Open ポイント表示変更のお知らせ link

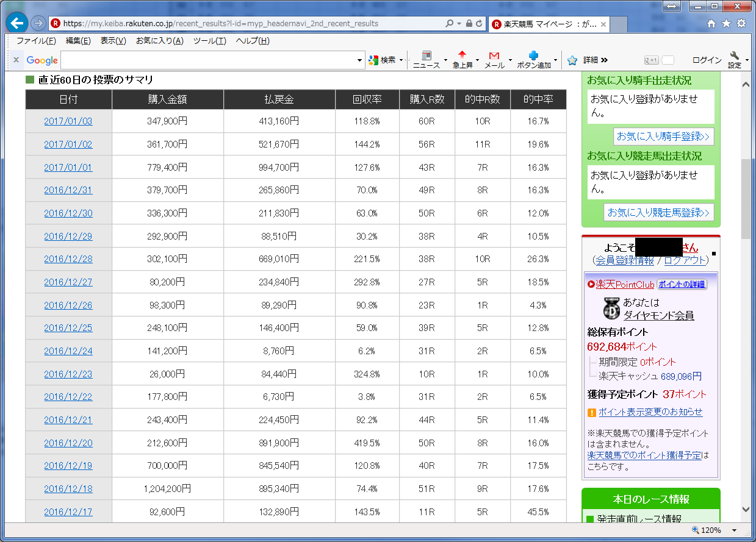coord(650,412)
